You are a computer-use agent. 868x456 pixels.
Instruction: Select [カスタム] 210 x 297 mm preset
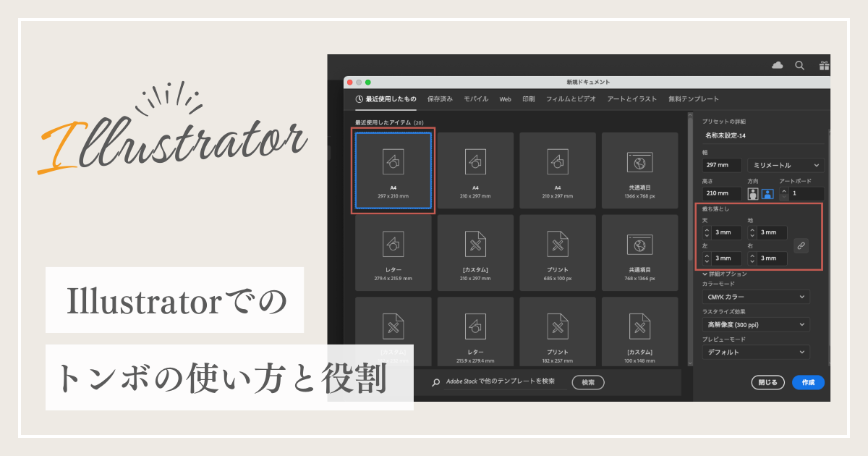[x=475, y=253]
